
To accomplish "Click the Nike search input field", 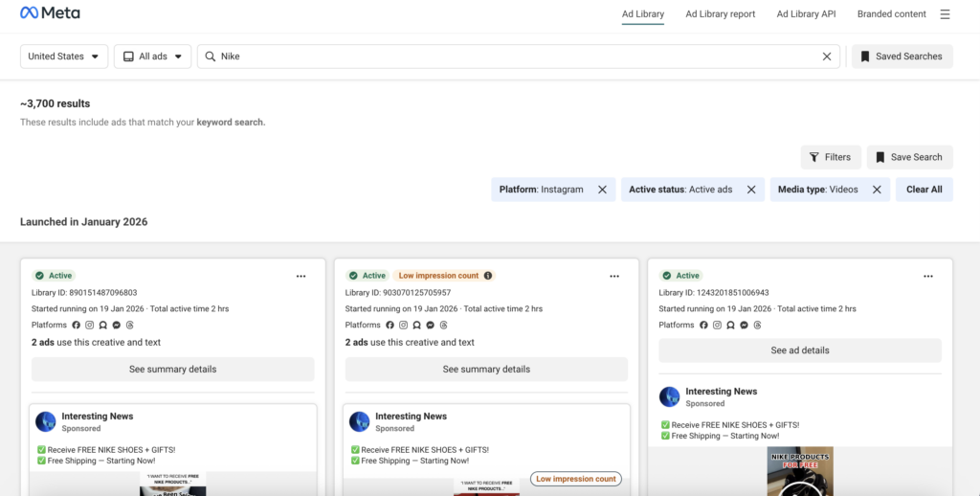I will pyautogui.click(x=517, y=56).
